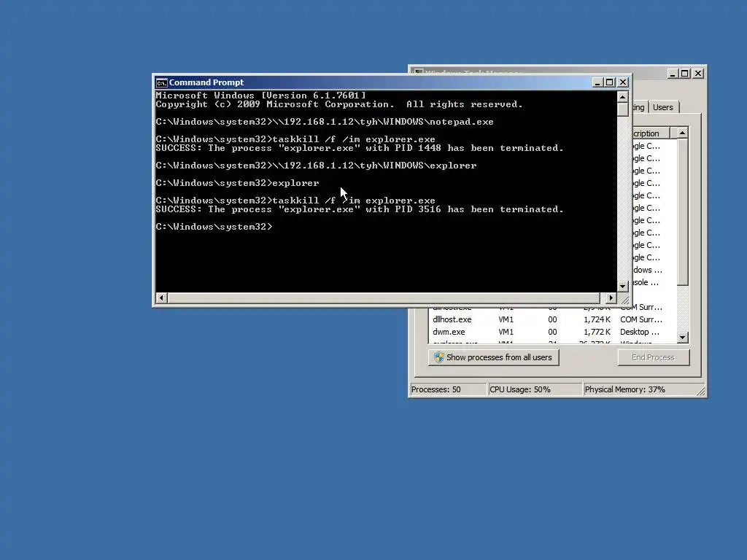Click Task Manager process list scroll up arrow
This screenshot has width=747, height=560.
(x=683, y=133)
